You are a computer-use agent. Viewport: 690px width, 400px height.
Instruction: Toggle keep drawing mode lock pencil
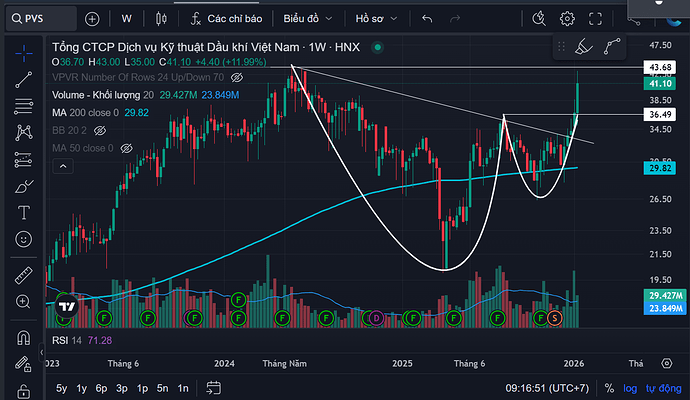click(24, 364)
